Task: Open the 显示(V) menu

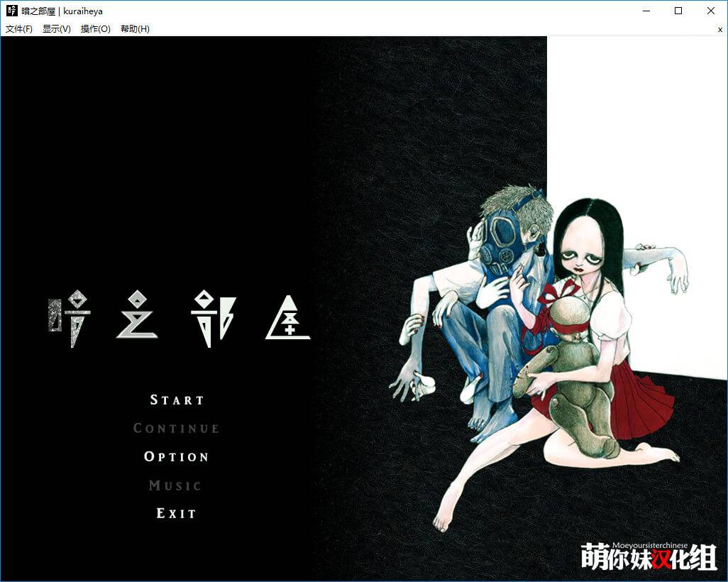Action: (x=57, y=29)
